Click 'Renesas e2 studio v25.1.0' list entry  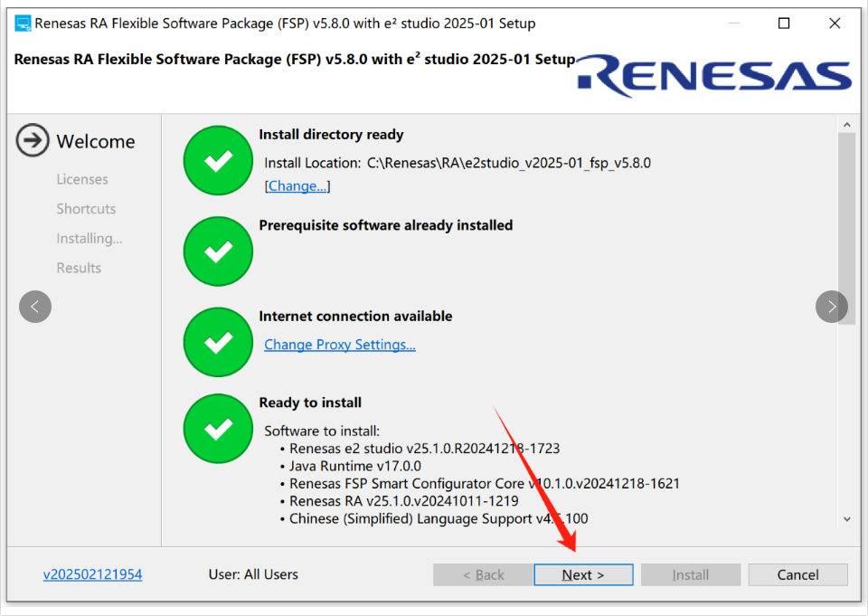(x=425, y=448)
